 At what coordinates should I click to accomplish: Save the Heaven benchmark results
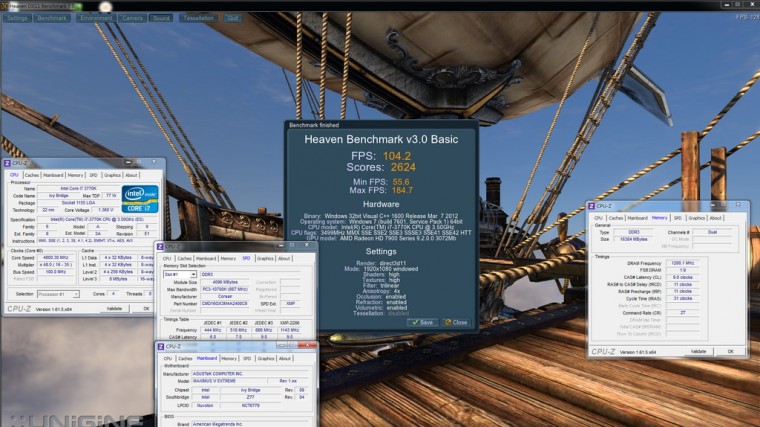(422, 322)
